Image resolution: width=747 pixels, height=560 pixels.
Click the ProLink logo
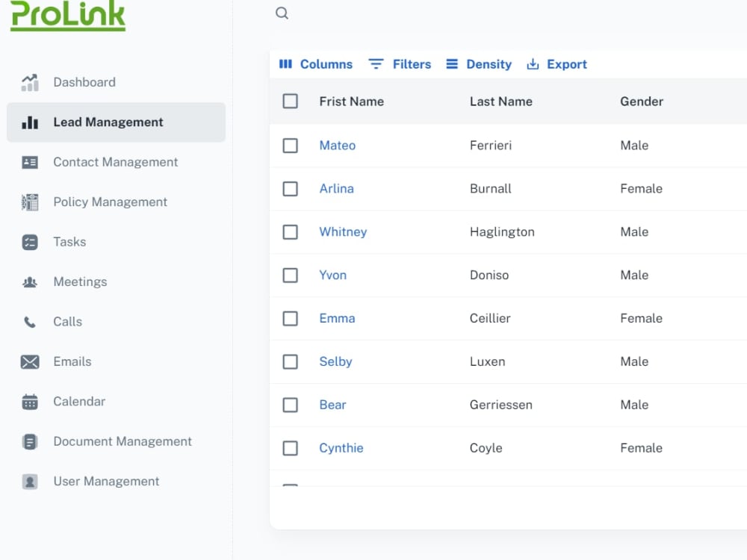(x=68, y=15)
